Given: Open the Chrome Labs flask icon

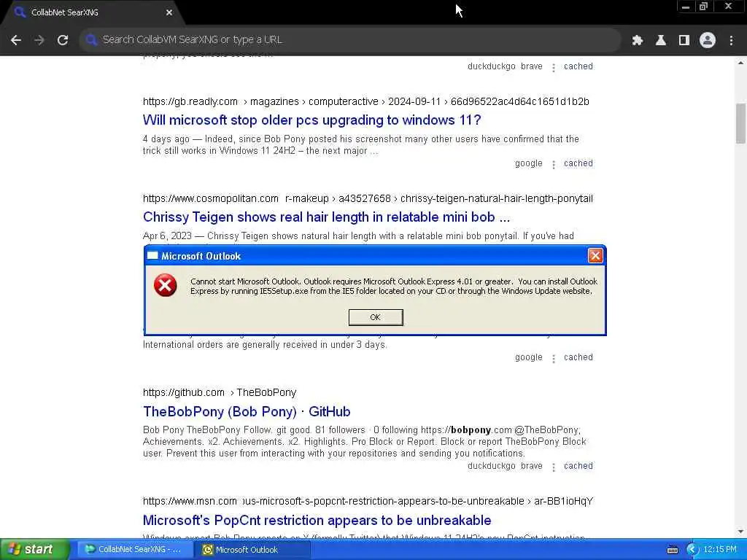Looking at the screenshot, I should pyautogui.click(x=660, y=41).
